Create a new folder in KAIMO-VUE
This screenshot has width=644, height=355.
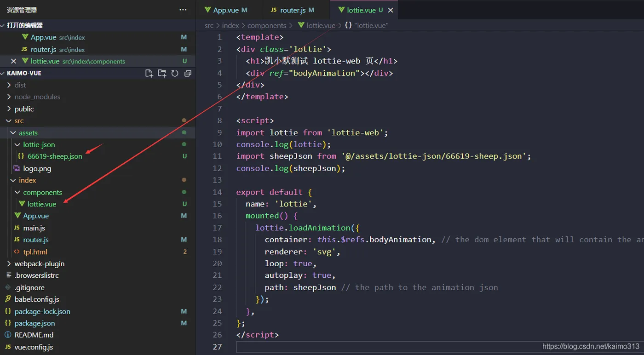tap(162, 73)
